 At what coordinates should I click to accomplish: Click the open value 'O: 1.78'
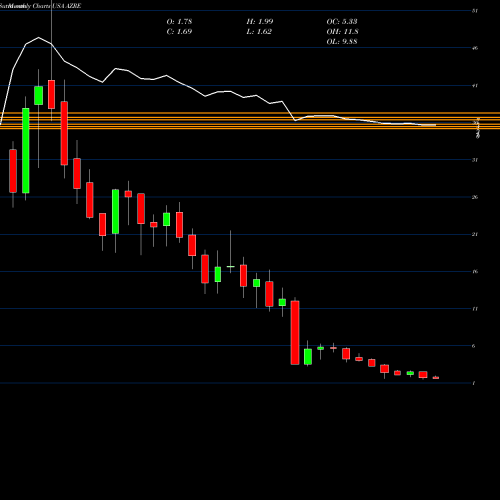point(179,22)
